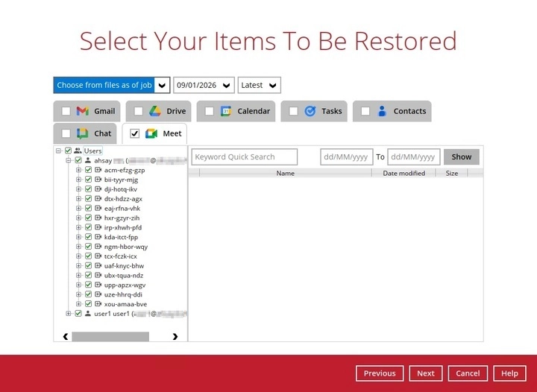Expand the user1 user1 tree node
This screenshot has width=537, height=392.
(x=69, y=314)
